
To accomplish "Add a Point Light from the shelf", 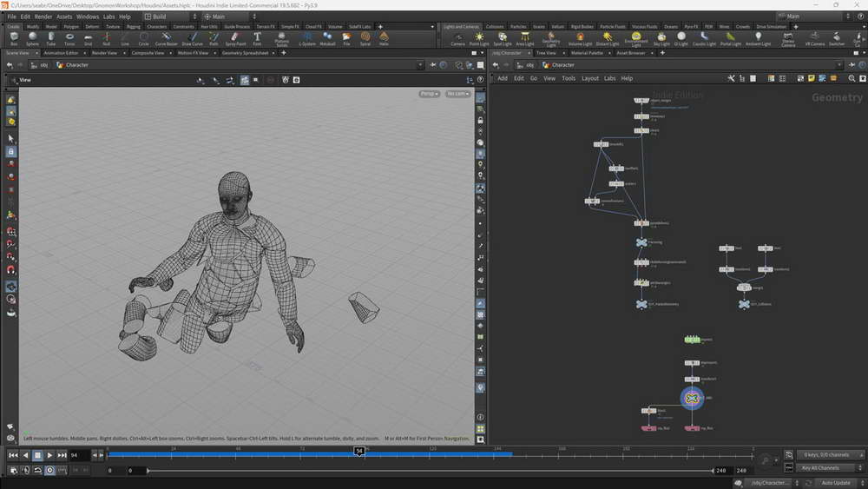I will coord(479,39).
